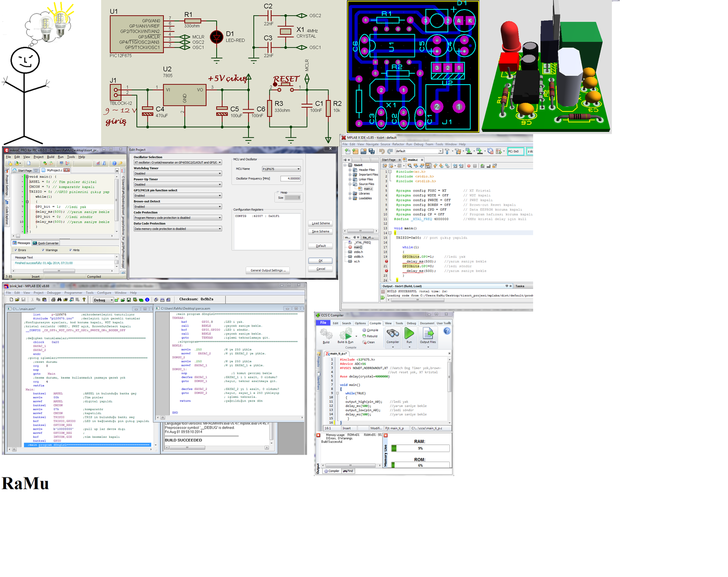Viewport: 728px width, 577px height.
Task: Click the Heap Size field in Edit Project
Action: tap(293, 198)
